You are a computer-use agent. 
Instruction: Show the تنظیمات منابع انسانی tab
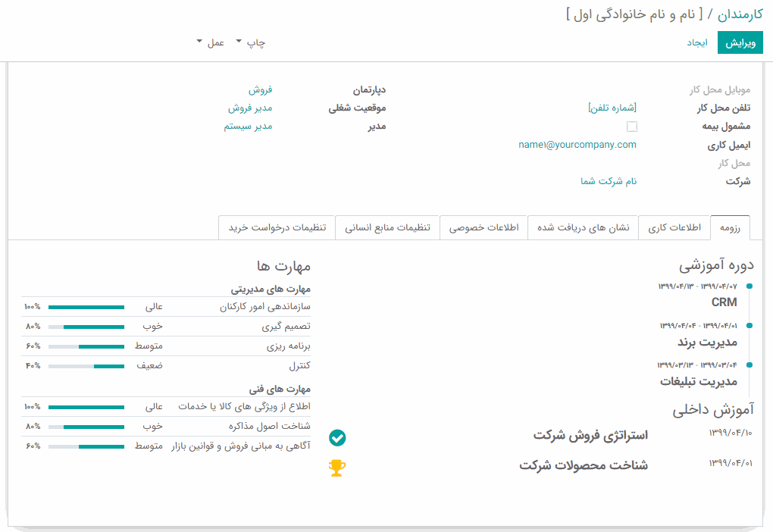pos(387,227)
